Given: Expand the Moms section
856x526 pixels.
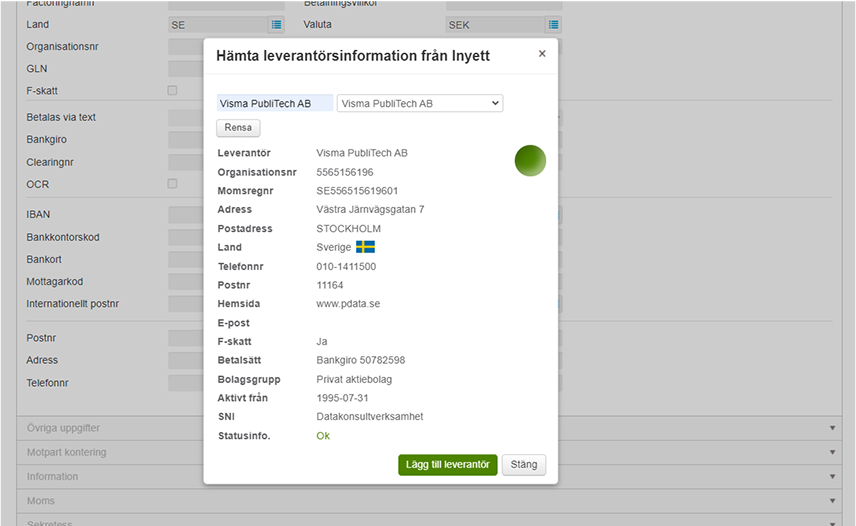Looking at the screenshot, I should [x=429, y=500].
